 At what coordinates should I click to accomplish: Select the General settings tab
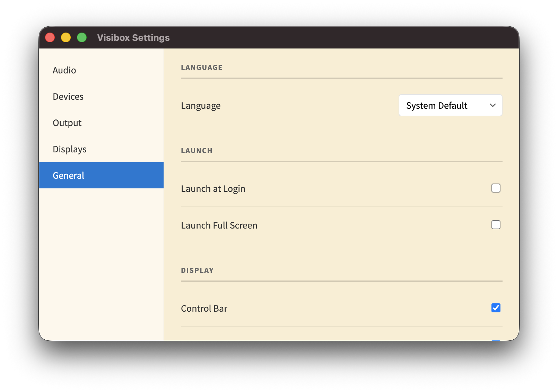(x=68, y=175)
